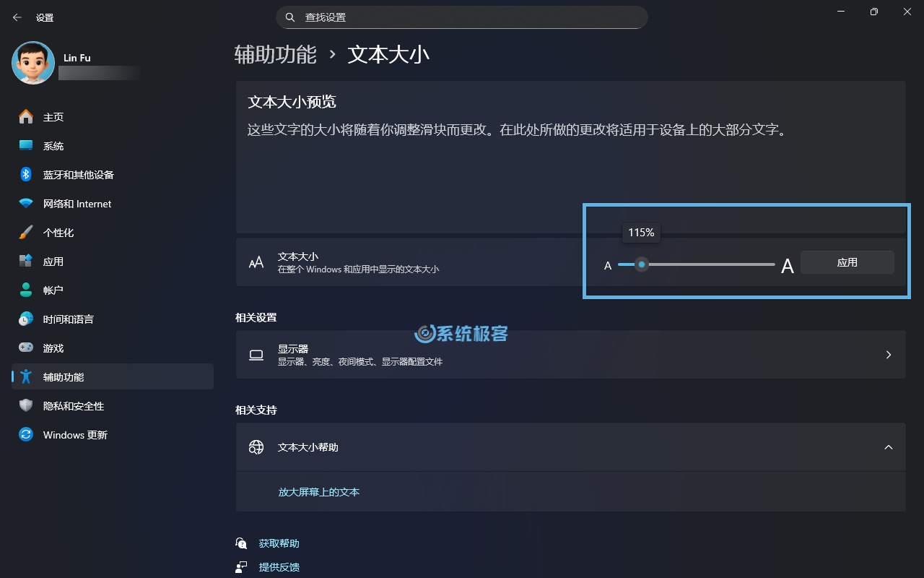Click the Apps (应用) sidebar icon
Screen dimensions: 924x578
[x=26, y=262]
